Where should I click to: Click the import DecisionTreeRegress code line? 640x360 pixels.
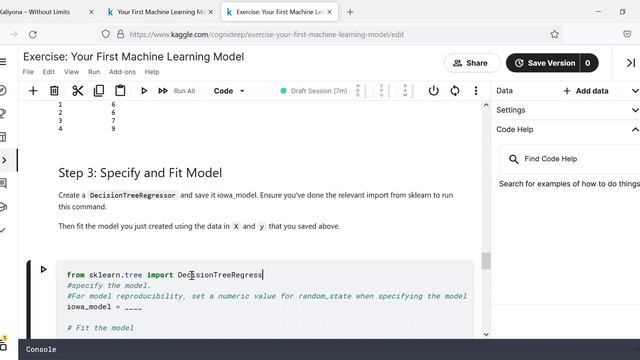pyautogui.click(x=165, y=275)
